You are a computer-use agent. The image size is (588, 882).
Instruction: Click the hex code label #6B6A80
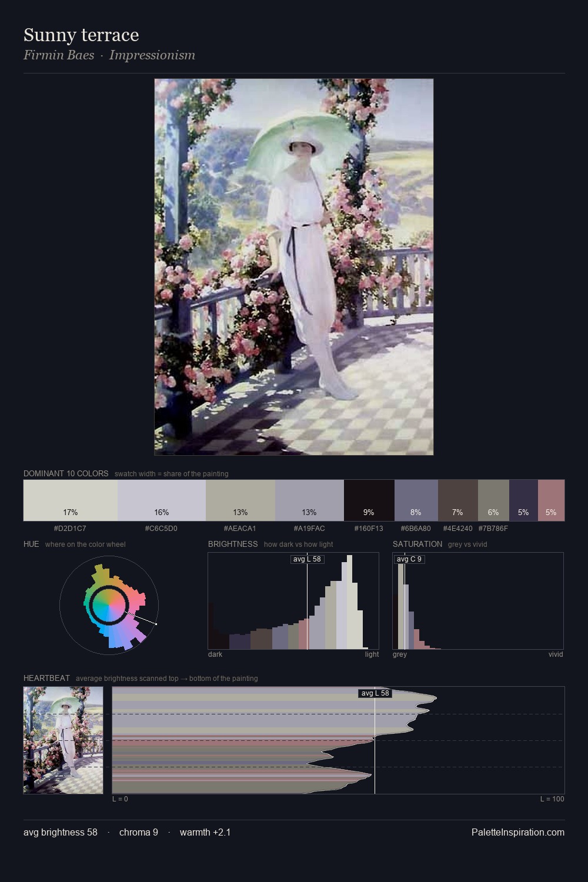(416, 529)
